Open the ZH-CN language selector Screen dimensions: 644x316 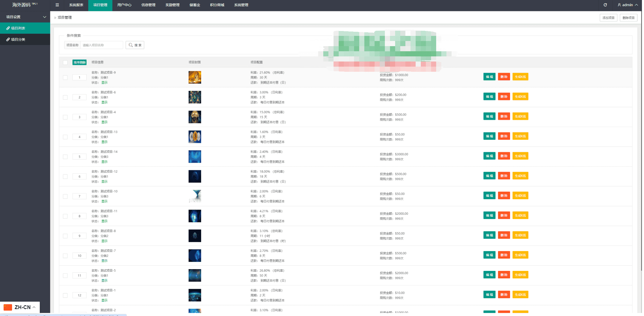tap(23, 308)
